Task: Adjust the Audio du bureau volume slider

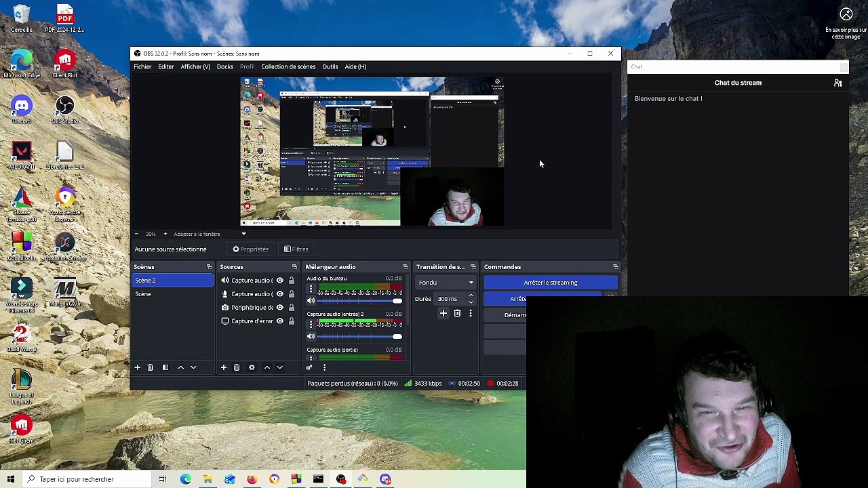Action: pos(359,301)
